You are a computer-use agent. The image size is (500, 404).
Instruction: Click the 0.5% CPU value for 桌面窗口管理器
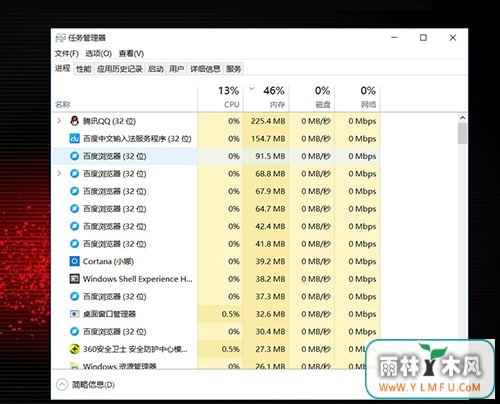tap(231, 314)
